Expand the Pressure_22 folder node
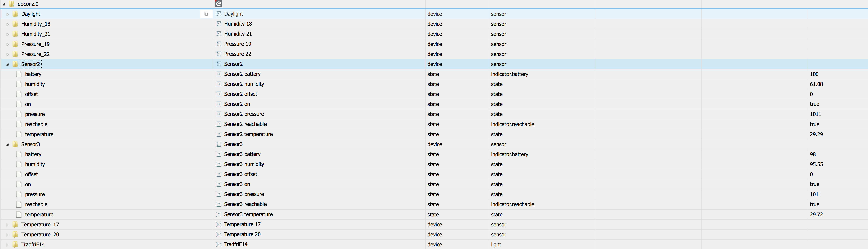Image resolution: width=868 pixels, height=249 pixels. point(7,54)
